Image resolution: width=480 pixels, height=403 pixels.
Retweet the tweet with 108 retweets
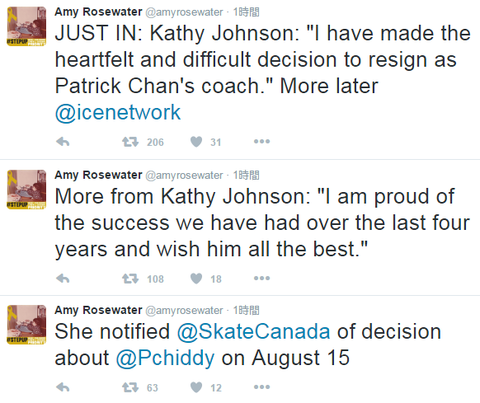pyautogui.click(x=130, y=278)
